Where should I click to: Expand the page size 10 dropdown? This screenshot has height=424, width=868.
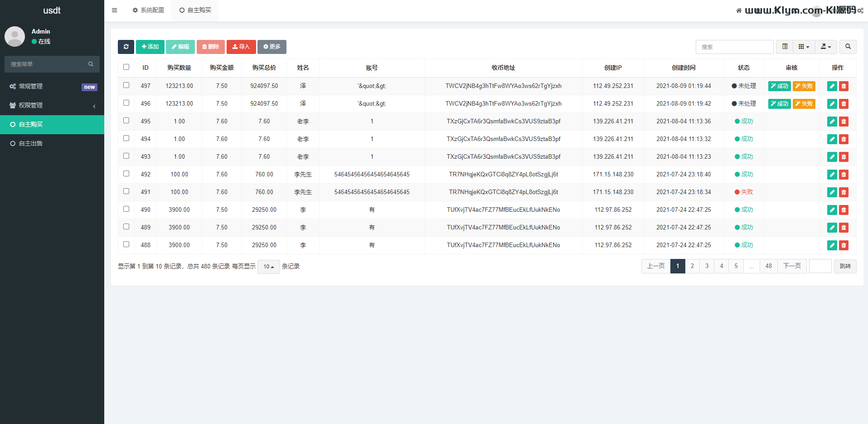269,267
